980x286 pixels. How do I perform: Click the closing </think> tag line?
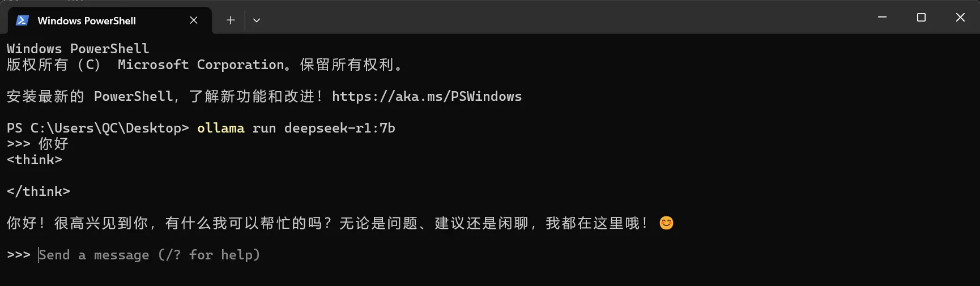pos(39,191)
